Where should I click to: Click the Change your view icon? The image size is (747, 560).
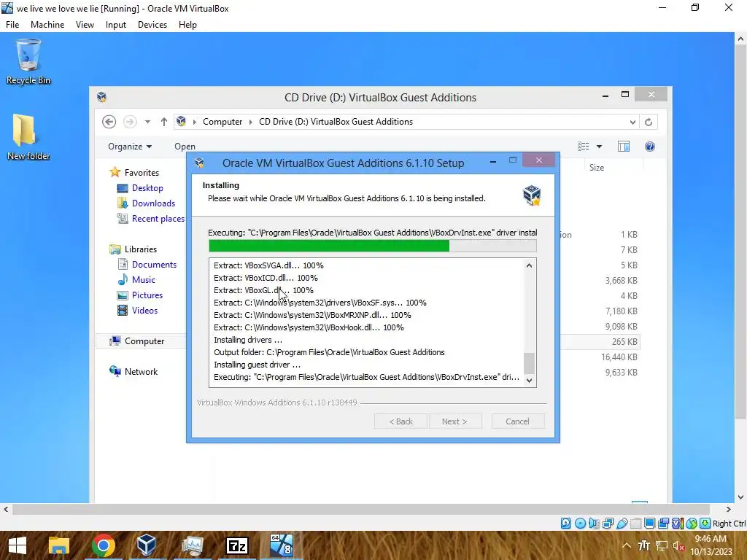coord(584,146)
